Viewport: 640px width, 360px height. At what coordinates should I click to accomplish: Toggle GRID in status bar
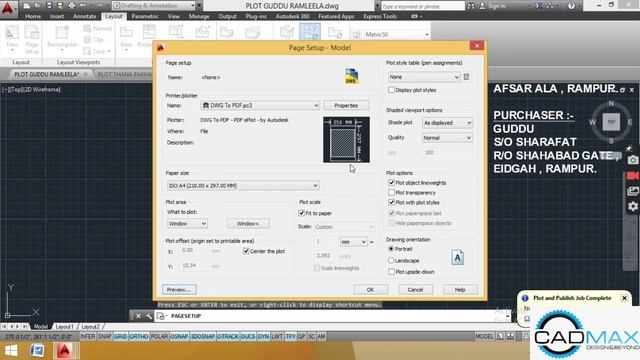pyautogui.click(x=120, y=336)
